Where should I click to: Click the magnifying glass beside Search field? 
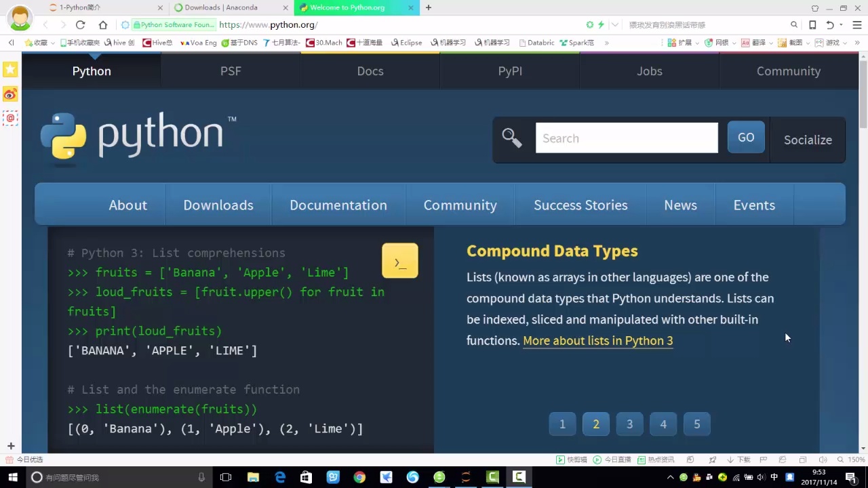point(512,138)
